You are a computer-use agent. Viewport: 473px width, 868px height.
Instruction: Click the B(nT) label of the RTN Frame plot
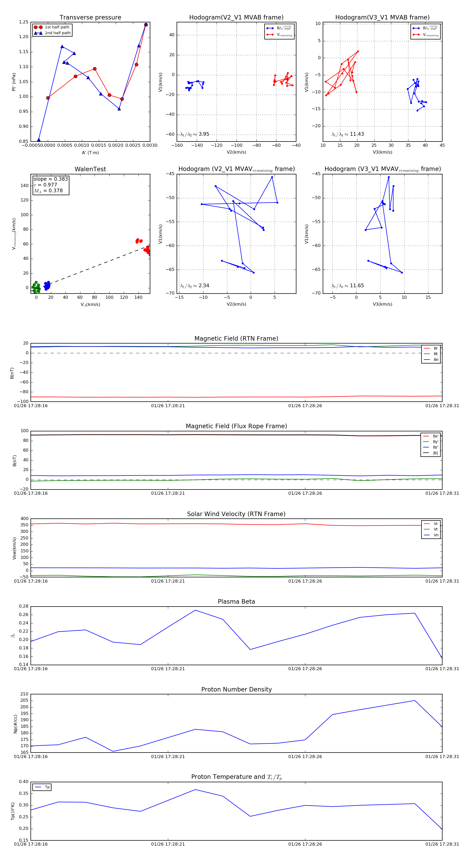tap(12, 373)
